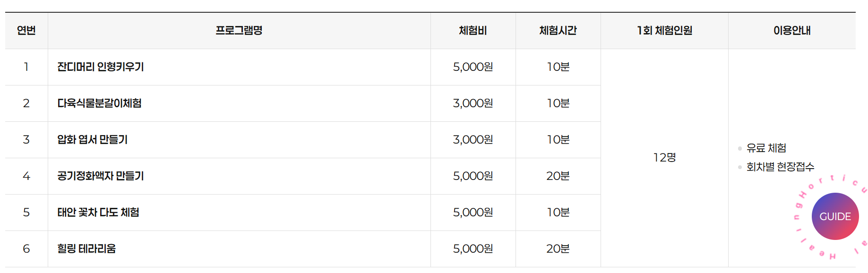Click the 유료 체험 bullet text
868x273 pixels.
click(766, 148)
